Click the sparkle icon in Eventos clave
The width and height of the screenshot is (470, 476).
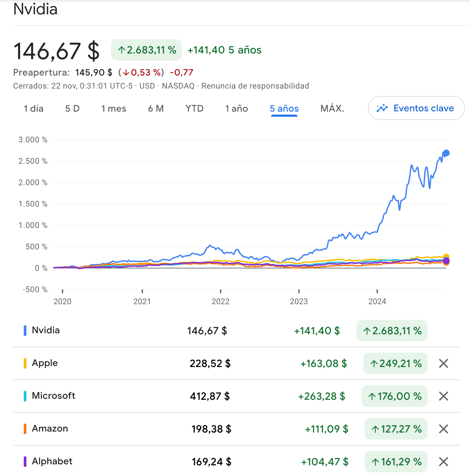(382, 108)
